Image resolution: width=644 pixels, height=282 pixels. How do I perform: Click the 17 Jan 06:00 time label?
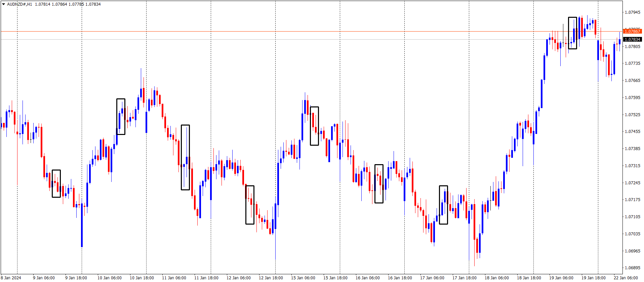(x=432, y=278)
